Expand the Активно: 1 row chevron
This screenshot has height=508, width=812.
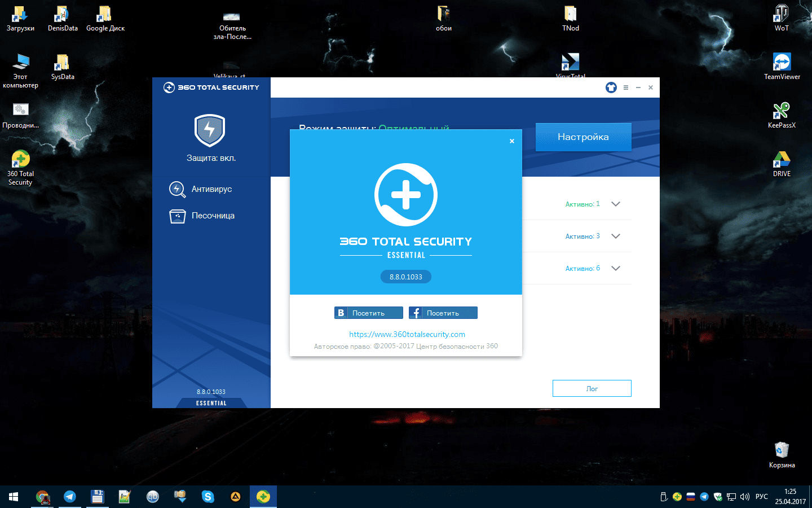(616, 204)
